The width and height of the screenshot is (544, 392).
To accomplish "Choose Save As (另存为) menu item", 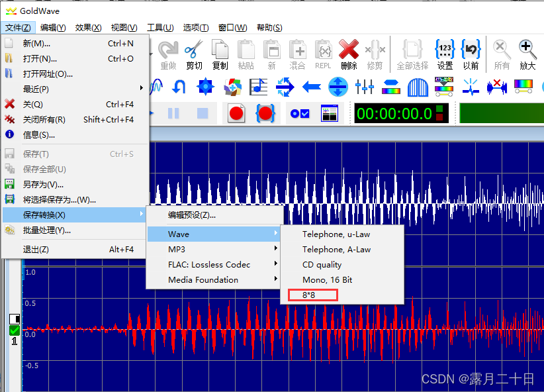I will (75, 184).
